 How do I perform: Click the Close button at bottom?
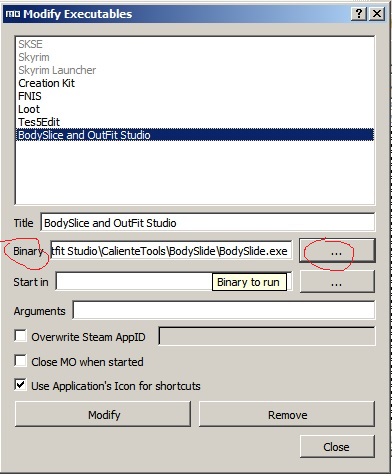tap(337, 446)
